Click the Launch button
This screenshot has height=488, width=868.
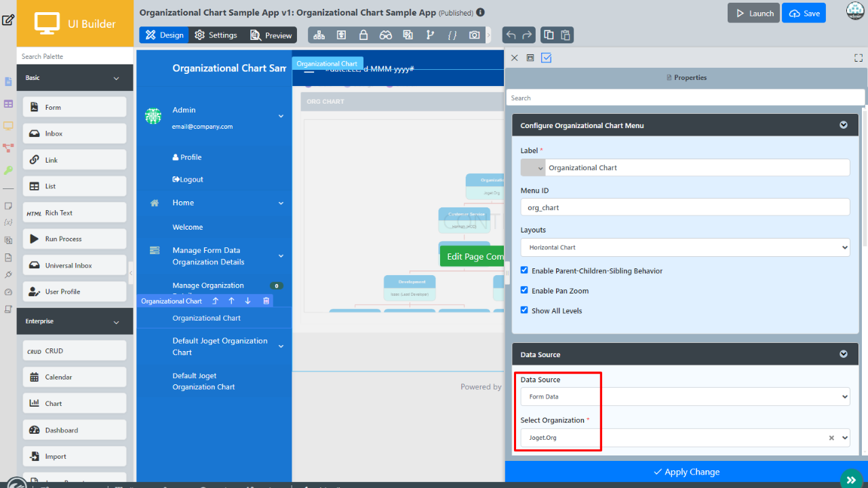point(753,14)
